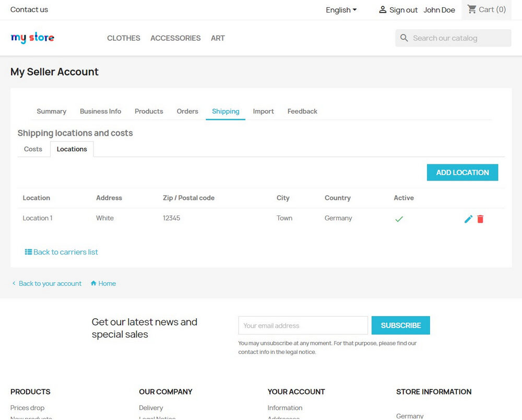522x420 pixels.
Task: Go to the Products tab
Action: point(149,111)
